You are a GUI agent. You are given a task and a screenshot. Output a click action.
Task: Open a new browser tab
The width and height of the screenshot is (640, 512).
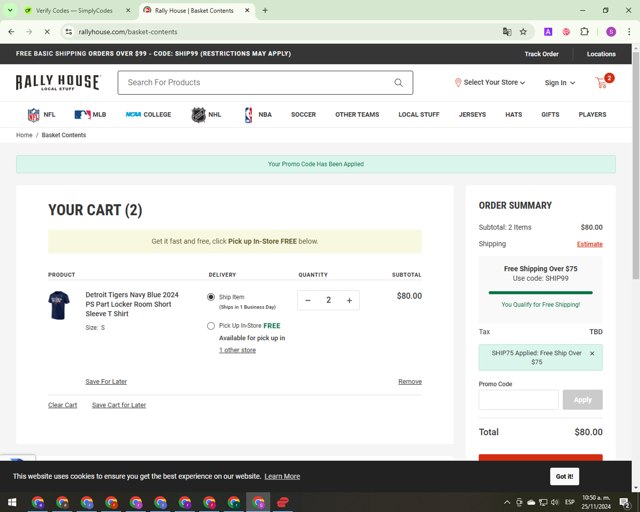265,11
